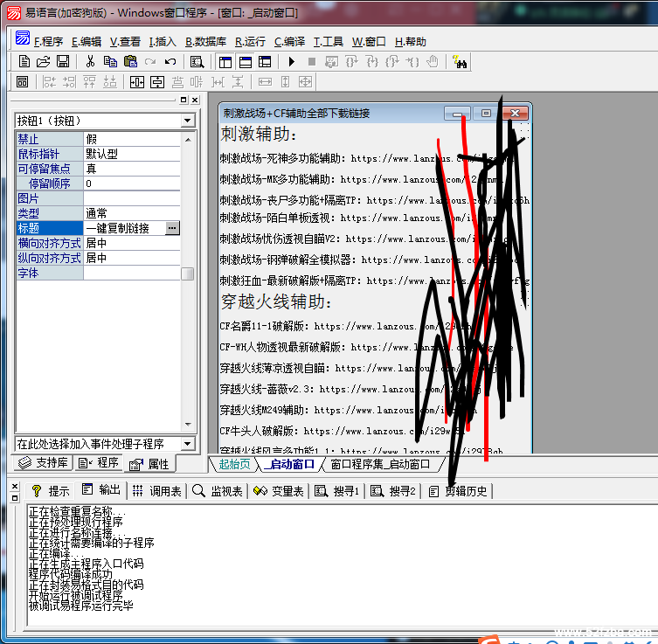The image size is (658, 644).
Task: Select the 横向对齐方式 property row
Action: pyautogui.click(x=99, y=243)
